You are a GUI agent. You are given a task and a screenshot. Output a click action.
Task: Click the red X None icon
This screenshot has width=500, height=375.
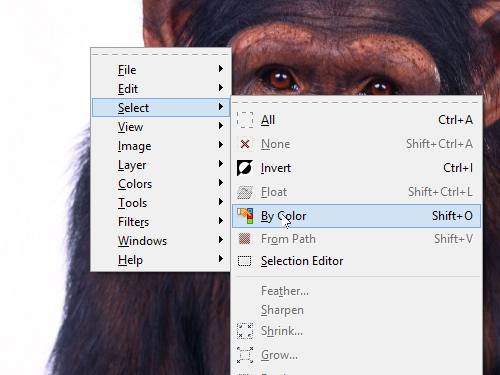coord(245,144)
